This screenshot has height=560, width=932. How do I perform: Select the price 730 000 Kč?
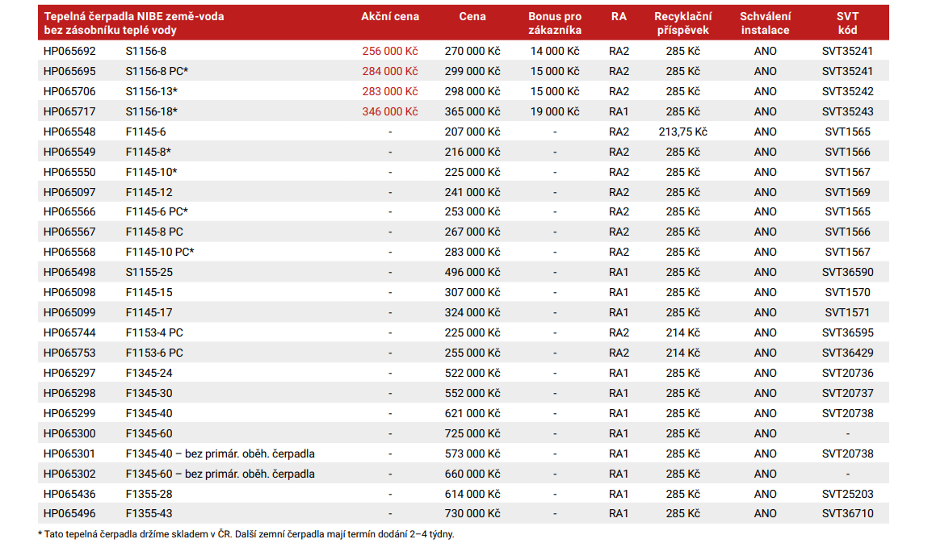(472, 513)
